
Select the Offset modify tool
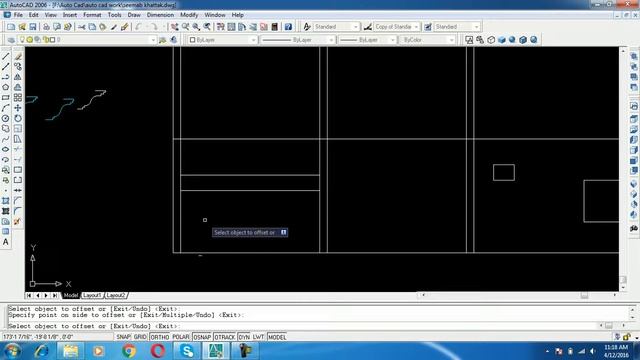click(18, 87)
